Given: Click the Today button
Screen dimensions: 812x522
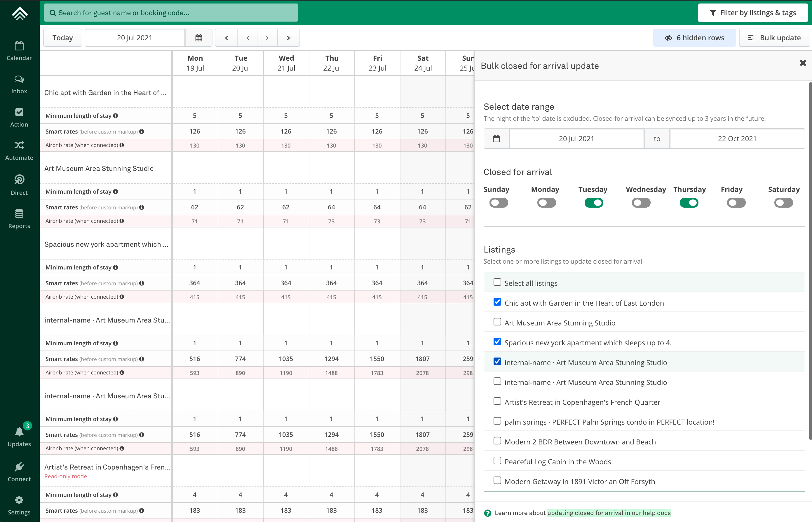Looking at the screenshot, I should coord(63,38).
